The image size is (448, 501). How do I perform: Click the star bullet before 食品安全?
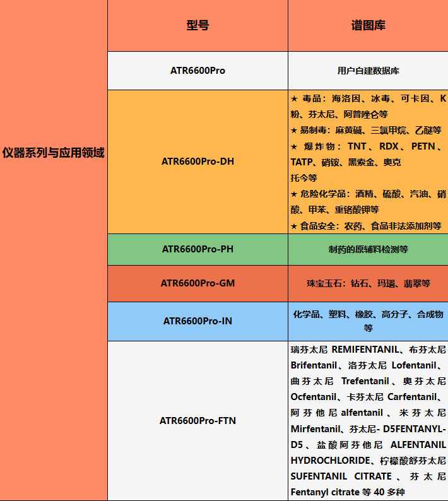294,226
